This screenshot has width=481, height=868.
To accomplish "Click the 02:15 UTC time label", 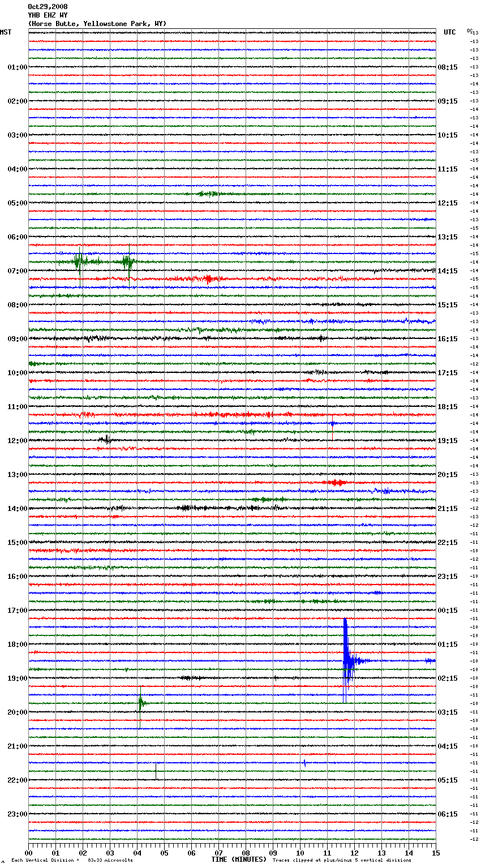I will [x=448, y=678].
